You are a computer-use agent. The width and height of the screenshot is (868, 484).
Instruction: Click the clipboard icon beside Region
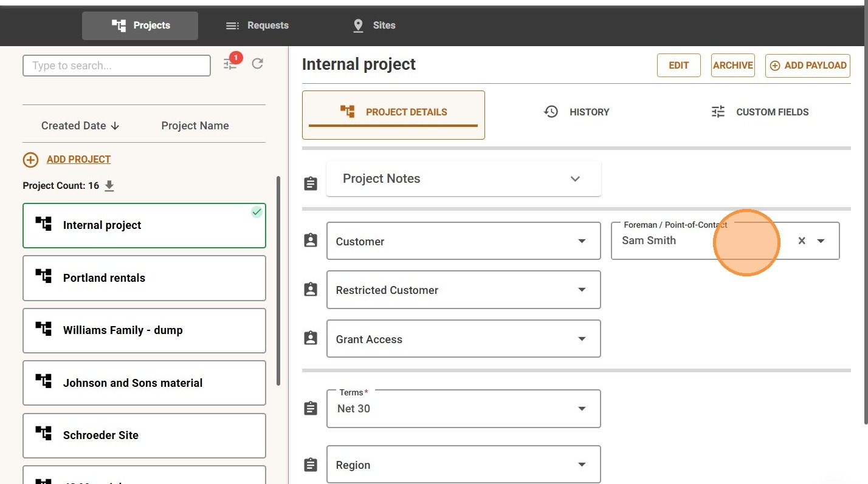click(311, 465)
